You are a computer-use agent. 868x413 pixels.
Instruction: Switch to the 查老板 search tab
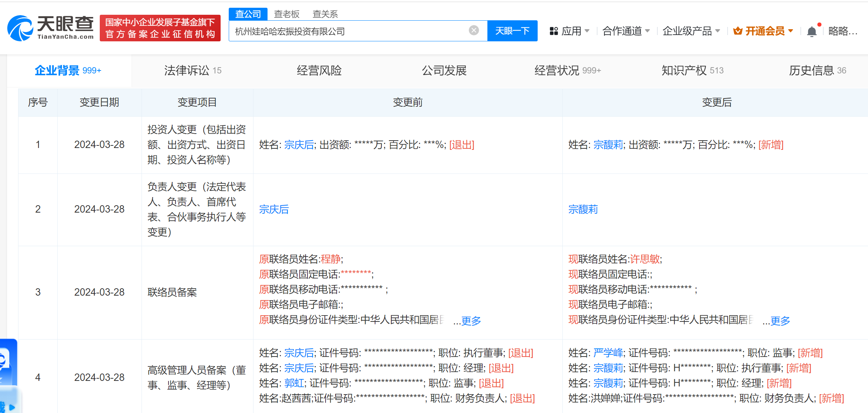click(x=286, y=14)
